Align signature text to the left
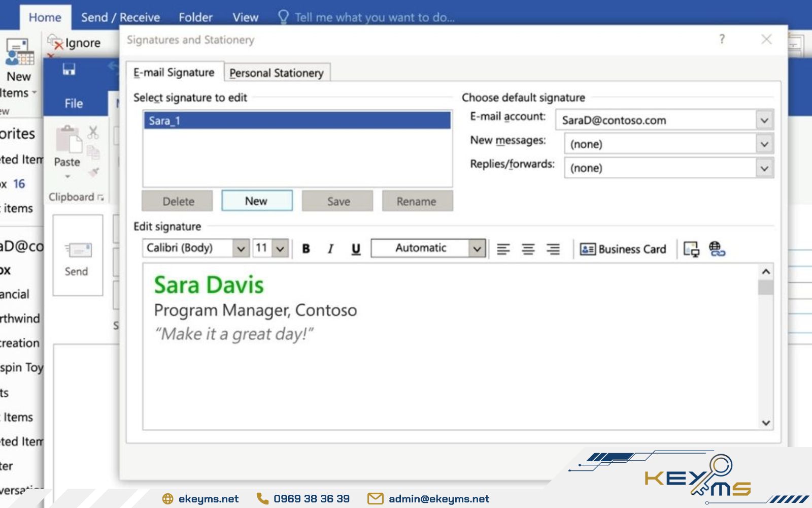 pos(503,249)
